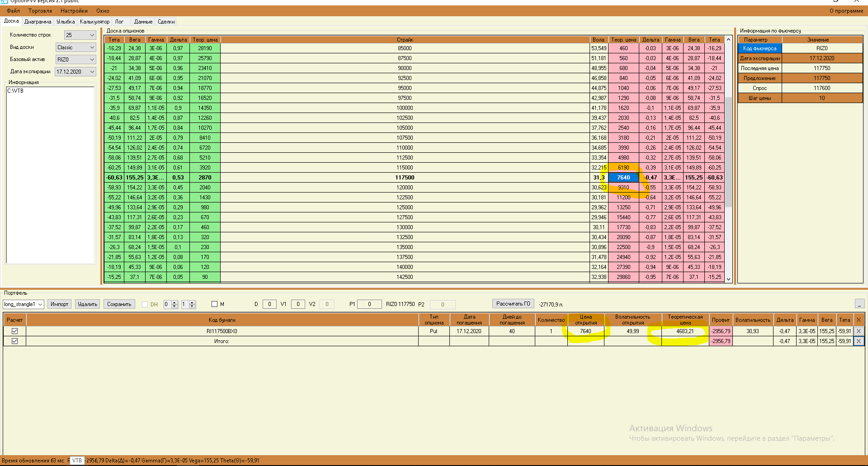This screenshot has height=466, width=868.
Task: Switch to the Данные tab
Action: (143, 22)
